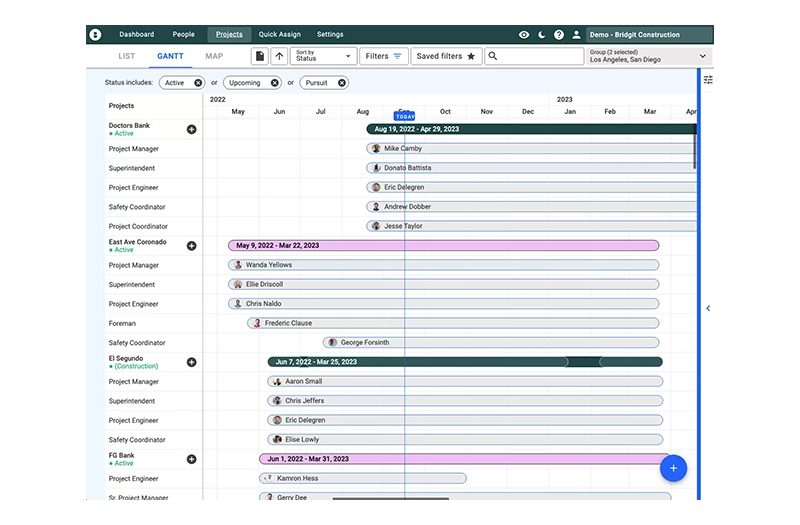Switch to the MAP tab

click(214, 56)
